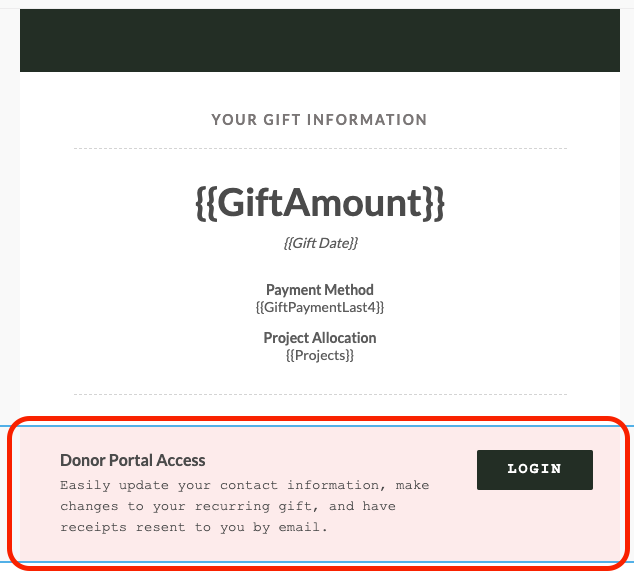634x573 pixels.
Task: Click the line 'Easily update your contact information'
Action: click(x=245, y=485)
